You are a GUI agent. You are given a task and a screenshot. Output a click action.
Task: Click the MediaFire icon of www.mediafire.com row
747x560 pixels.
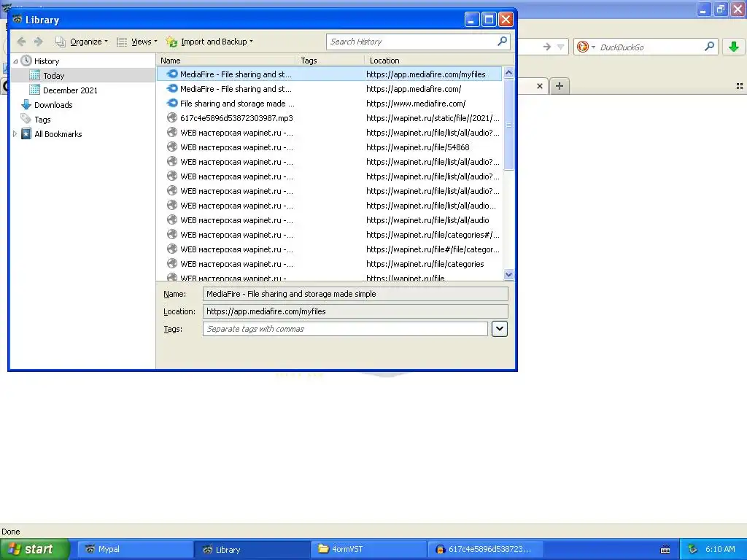coord(172,103)
